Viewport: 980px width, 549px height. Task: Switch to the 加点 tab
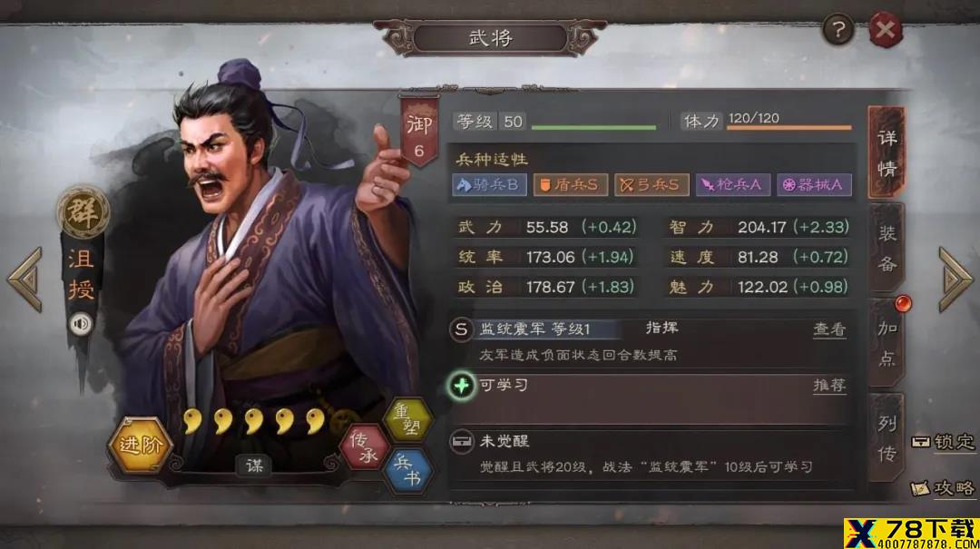887,343
